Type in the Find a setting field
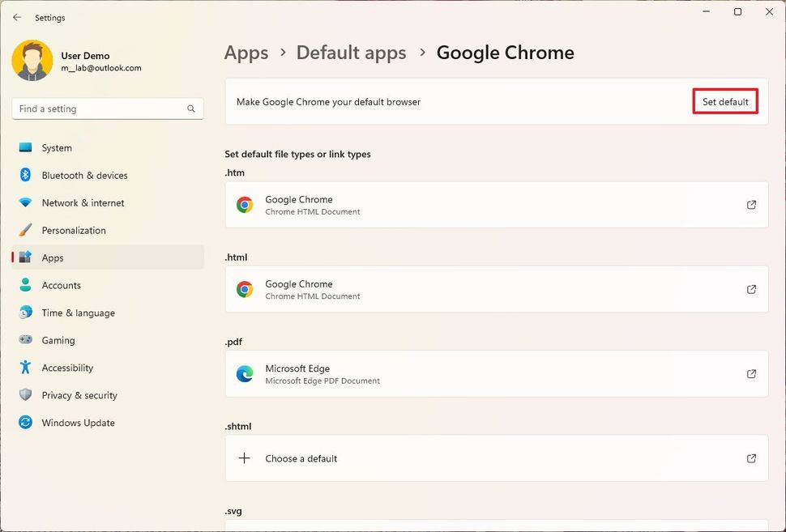 [97, 109]
